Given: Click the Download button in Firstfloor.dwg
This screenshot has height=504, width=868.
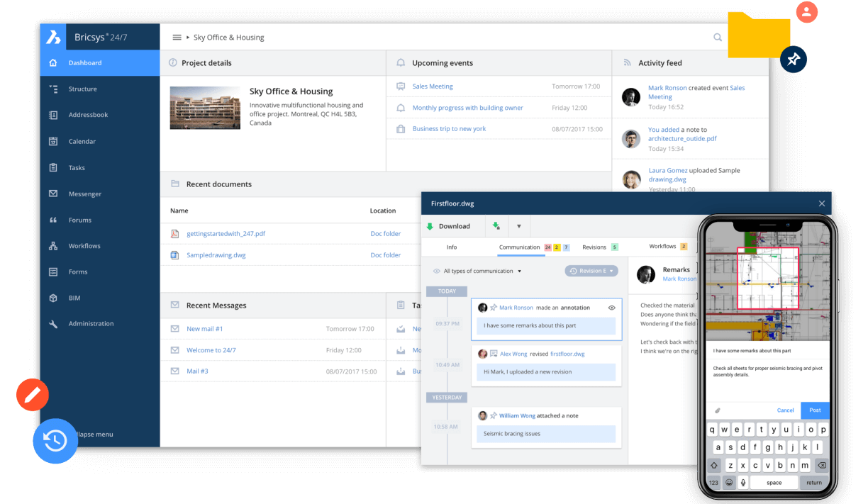Looking at the screenshot, I should pos(454,226).
